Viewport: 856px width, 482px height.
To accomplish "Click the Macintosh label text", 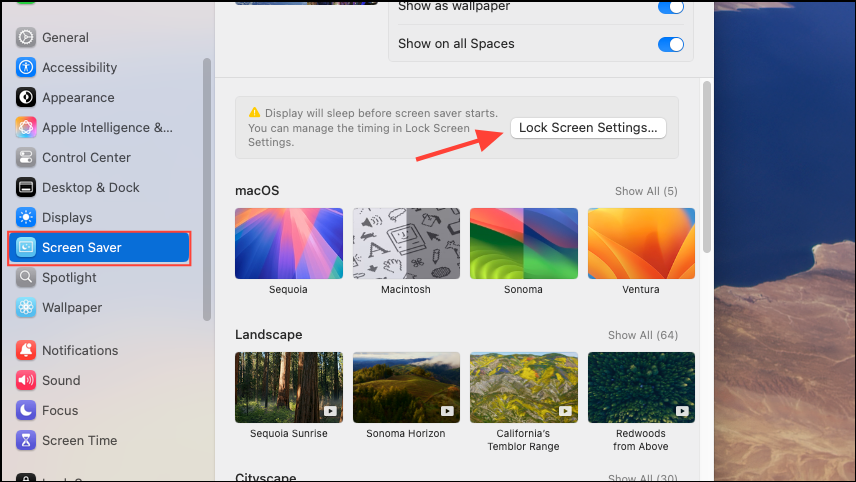I will click(406, 289).
